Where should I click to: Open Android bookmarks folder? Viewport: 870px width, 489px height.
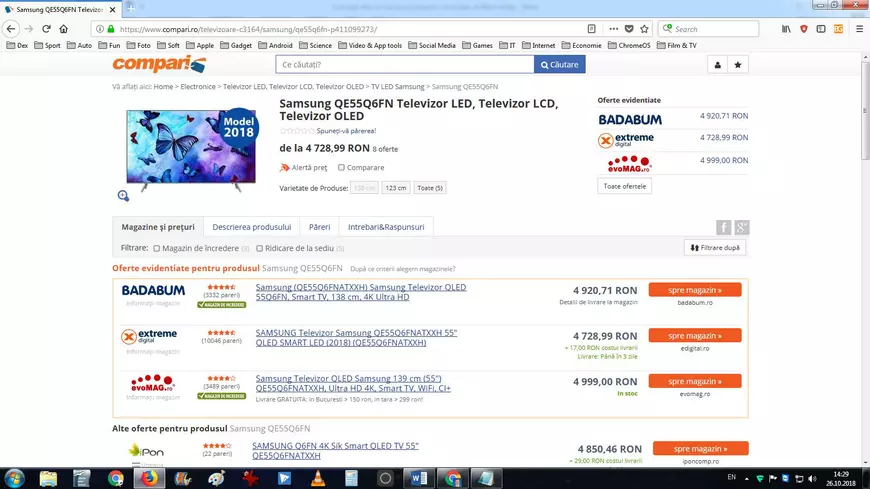[275, 46]
